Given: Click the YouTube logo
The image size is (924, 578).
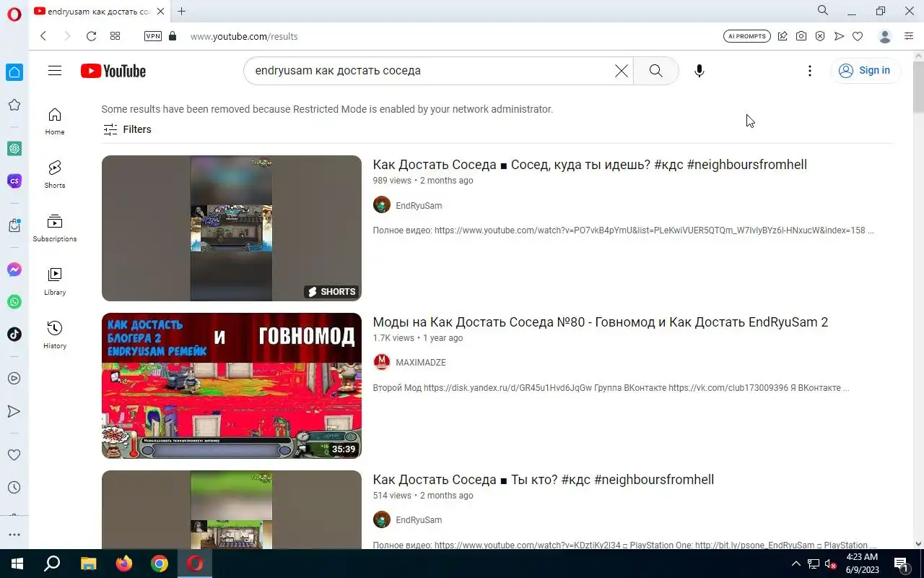Looking at the screenshot, I should 113,71.
